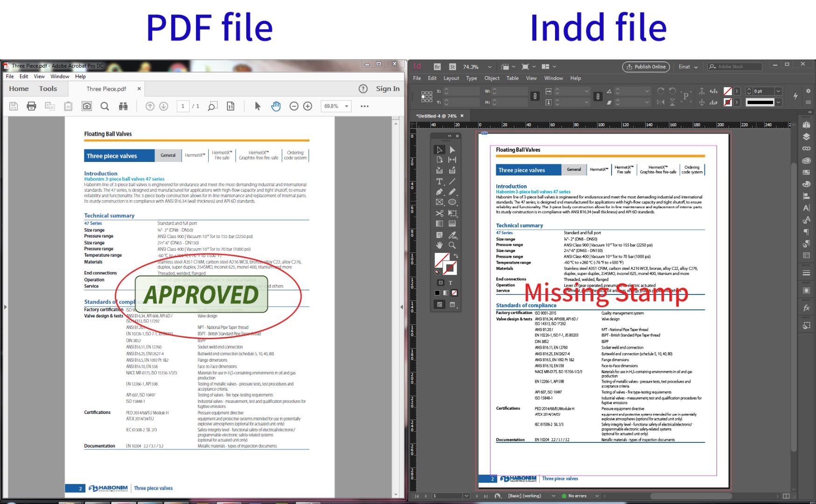The height and width of the screenshot is (504, 816).
Task: Select the Zoom tool in InDesign toolbox
Action: (x=452, y=245)
